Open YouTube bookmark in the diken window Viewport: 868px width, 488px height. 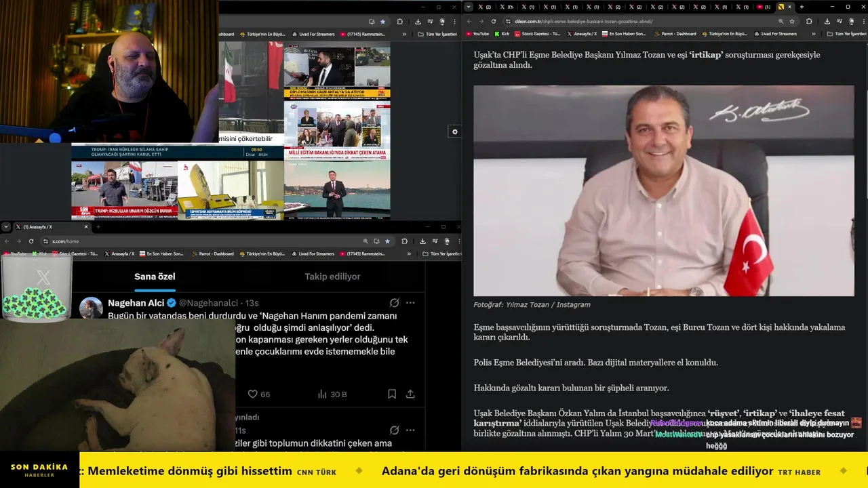(x=477, y=33)
